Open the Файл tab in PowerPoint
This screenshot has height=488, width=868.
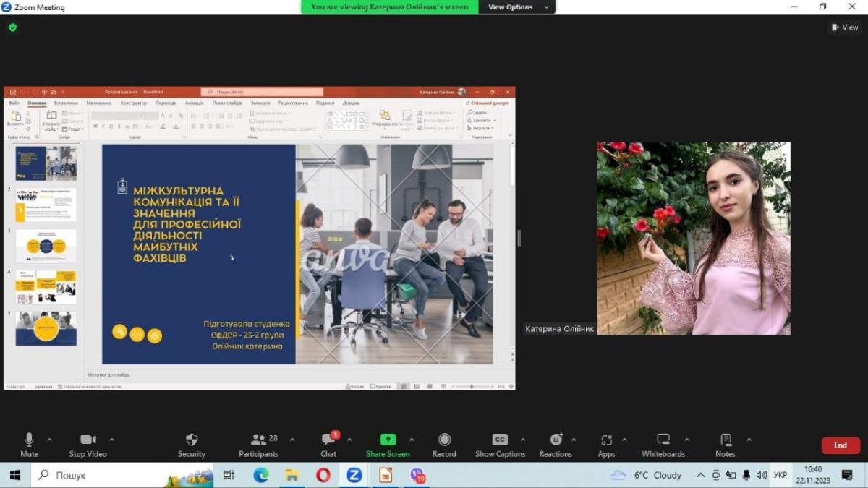(14, 103)
